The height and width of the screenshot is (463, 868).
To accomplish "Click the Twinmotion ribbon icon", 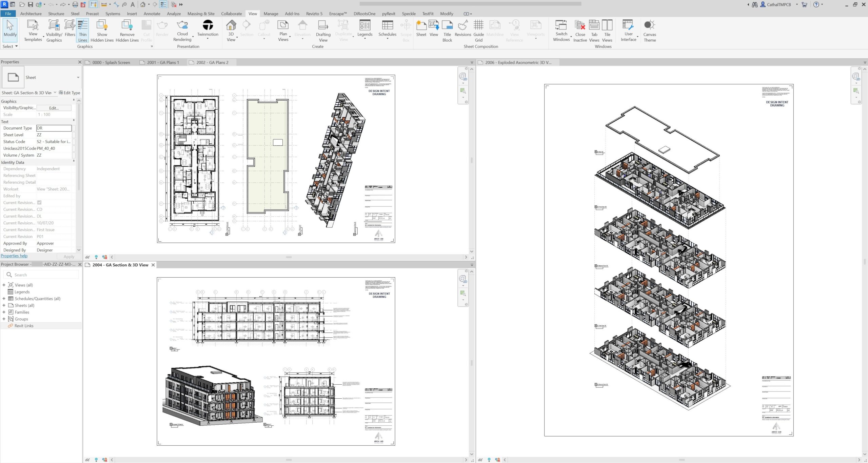I will 208,25.
